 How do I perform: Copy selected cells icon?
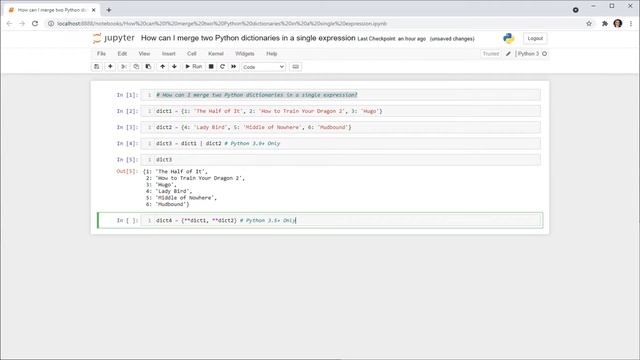[136, 67]
